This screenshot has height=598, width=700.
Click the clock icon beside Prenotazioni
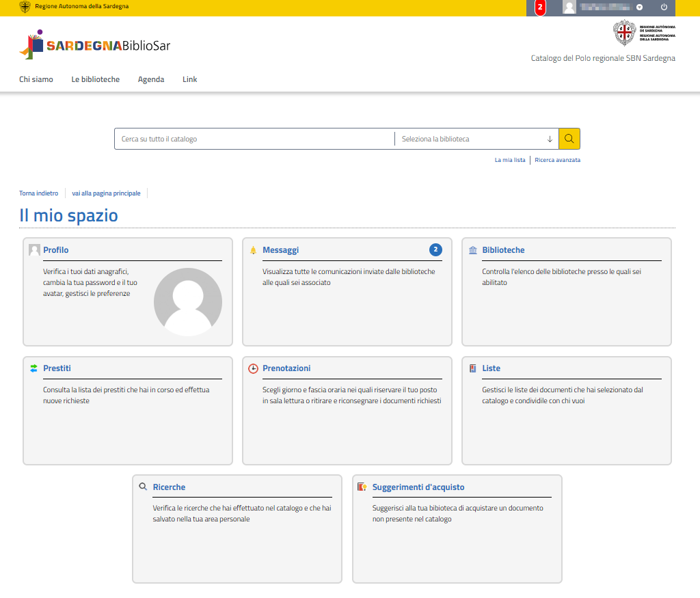(x=253, y=368)
